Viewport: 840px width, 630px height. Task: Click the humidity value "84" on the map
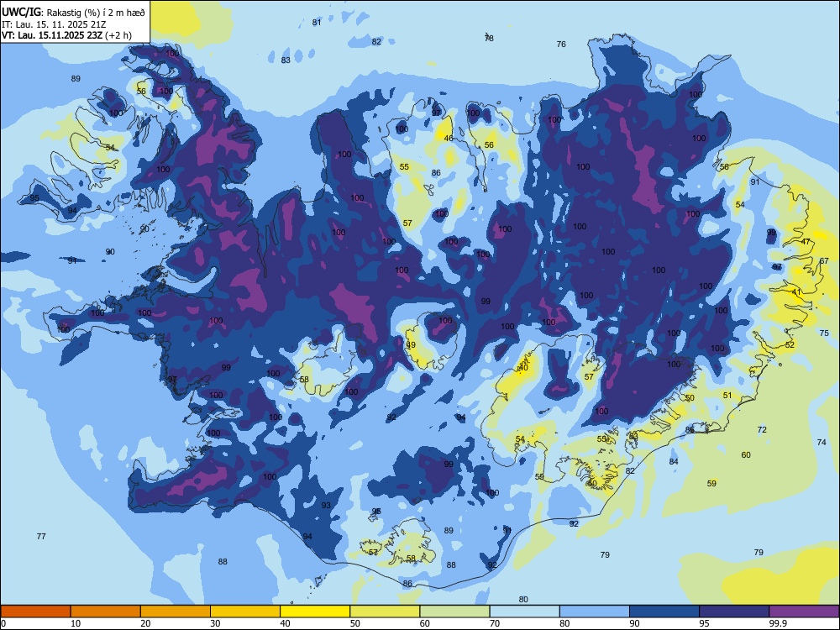(674, 462)
